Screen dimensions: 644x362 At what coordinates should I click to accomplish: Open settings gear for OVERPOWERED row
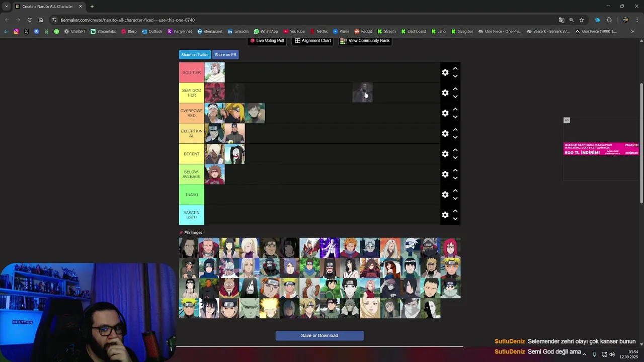445,113
